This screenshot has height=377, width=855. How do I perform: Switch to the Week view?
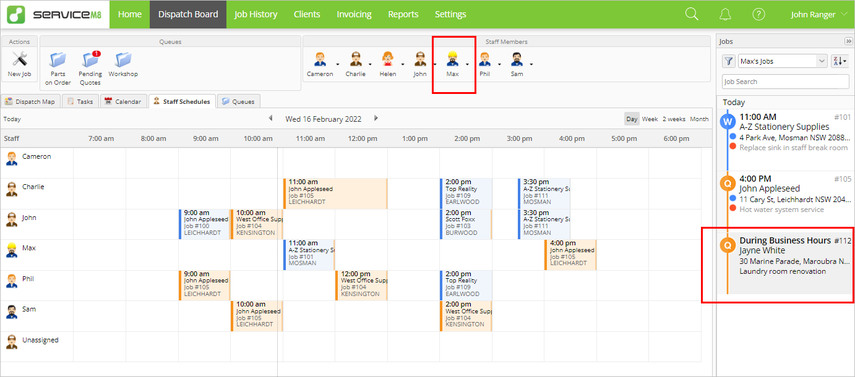tap(649, 119)
